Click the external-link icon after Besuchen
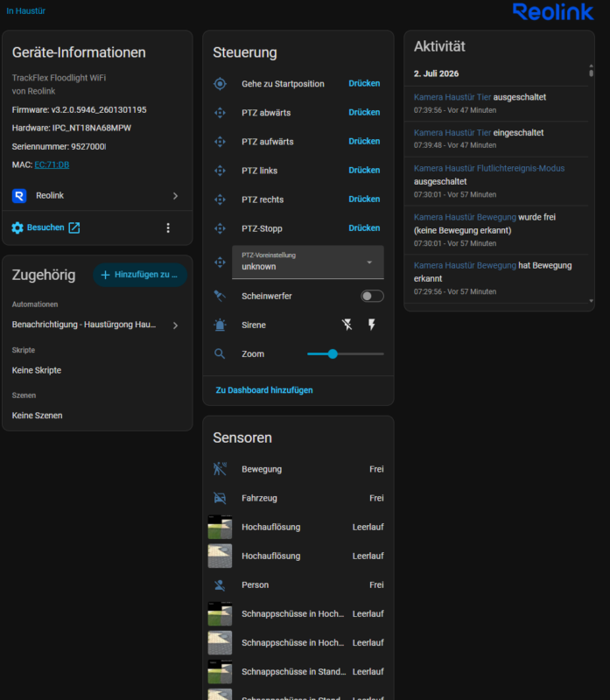Image resolution: width=610 pixels, height=700 pixels. [74, 227]
